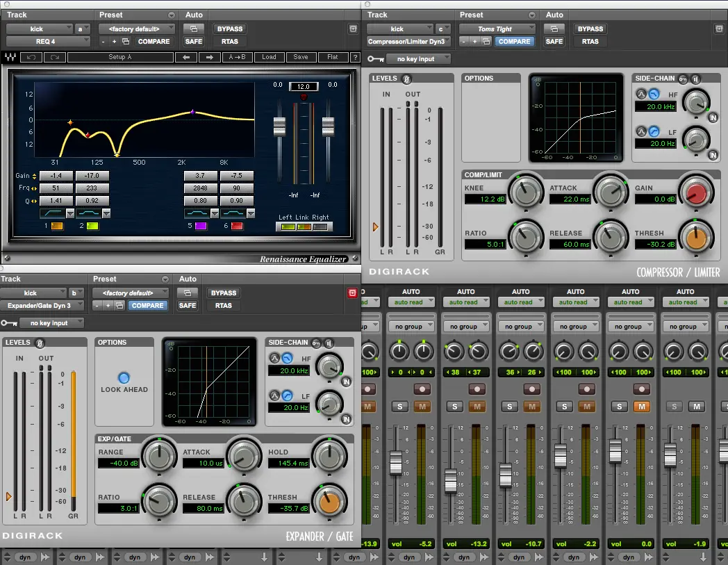Click the Expander/Gate HOLD value 145.4 ms
The image size is (728, 565).
288,464
